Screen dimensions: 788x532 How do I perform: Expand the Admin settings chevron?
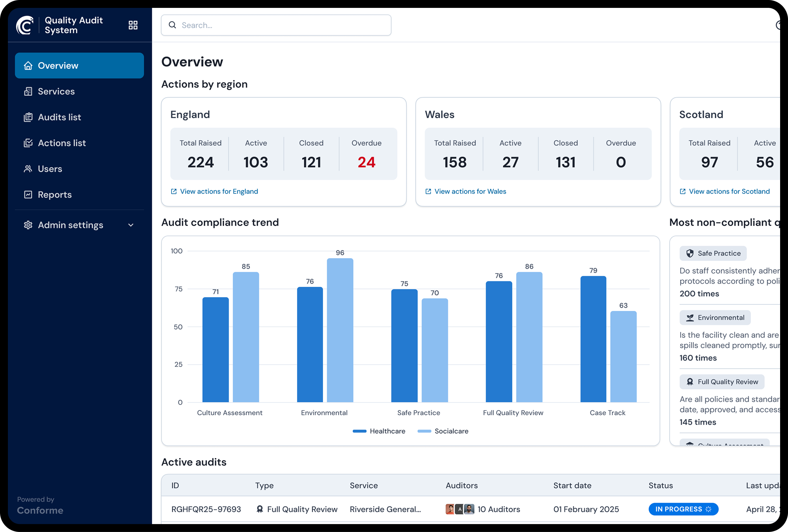tap(131, 225)
